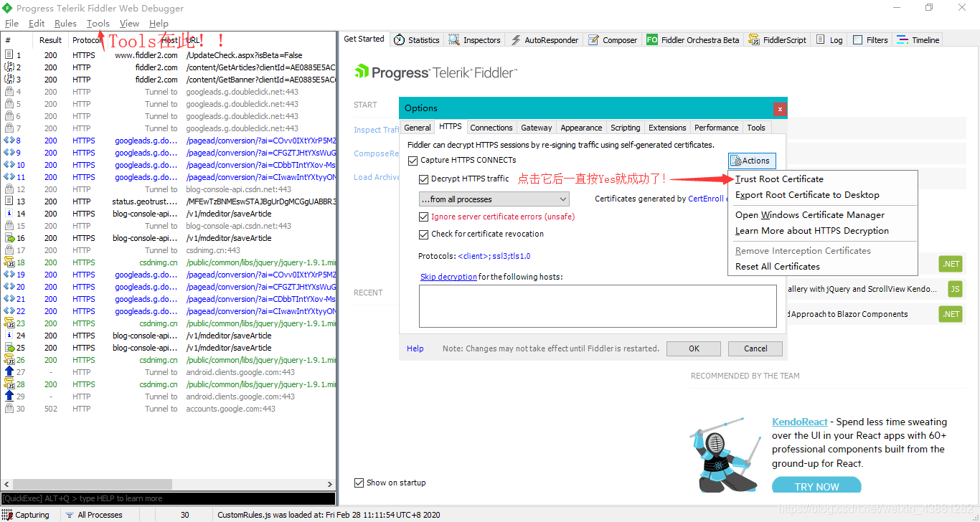Screen dimensions: 980x522
Task: Click the Protocol column header
Action: click(x=87, y=40)
